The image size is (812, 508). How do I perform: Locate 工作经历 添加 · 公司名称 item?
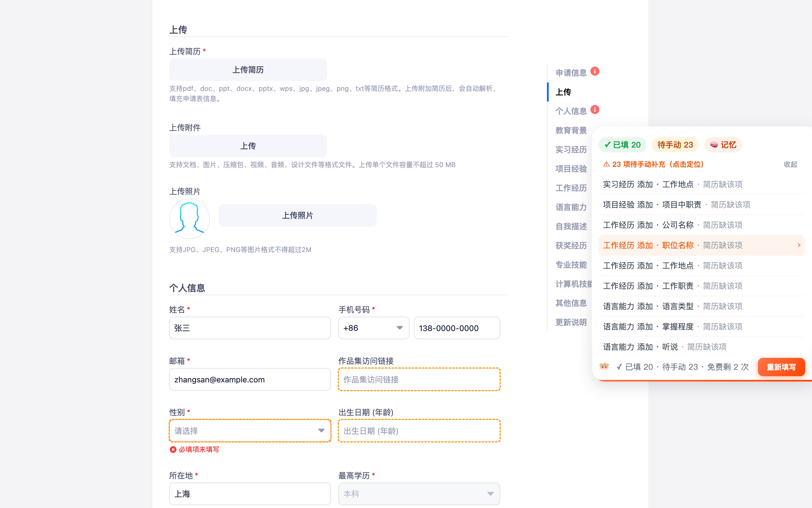pos(701,225)
